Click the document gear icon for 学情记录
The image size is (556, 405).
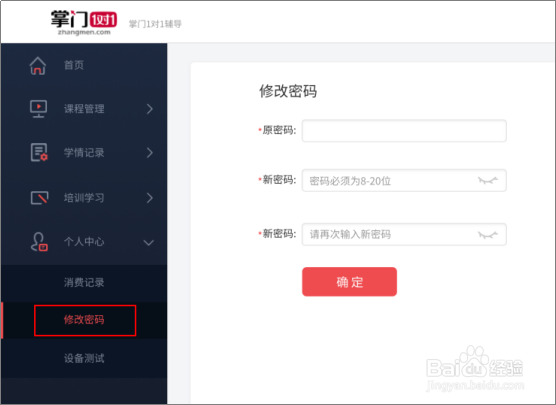39,152
